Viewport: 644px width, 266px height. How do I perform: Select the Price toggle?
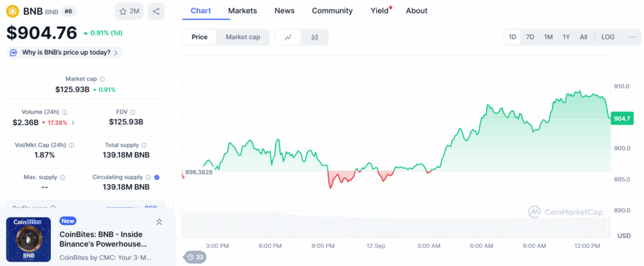[199, 37]
